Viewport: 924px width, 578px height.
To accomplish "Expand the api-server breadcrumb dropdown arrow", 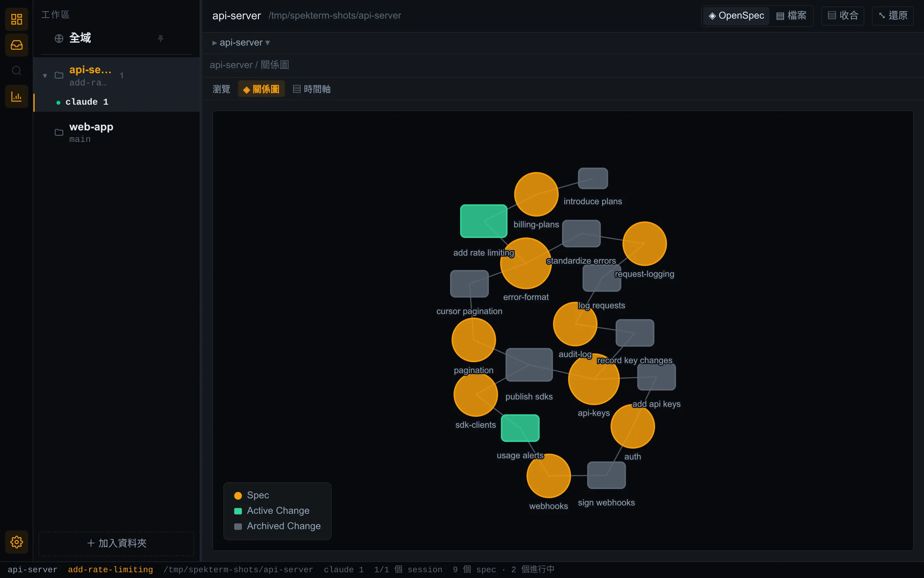I will [267, 42].
